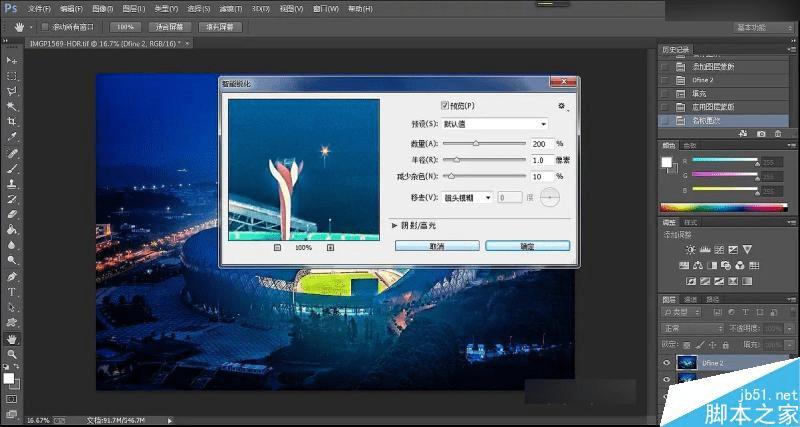
Task: Click the Amount (A) slider
Action: [x=484, y=144]
